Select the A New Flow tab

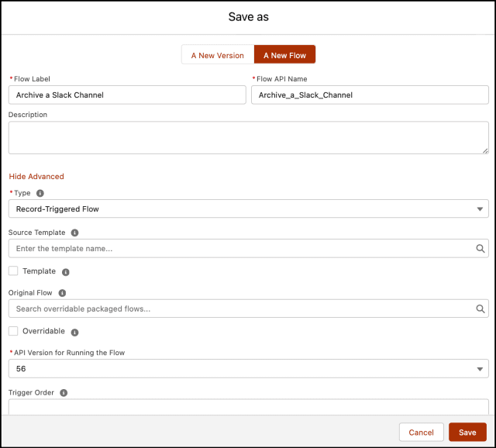point(284,55)
